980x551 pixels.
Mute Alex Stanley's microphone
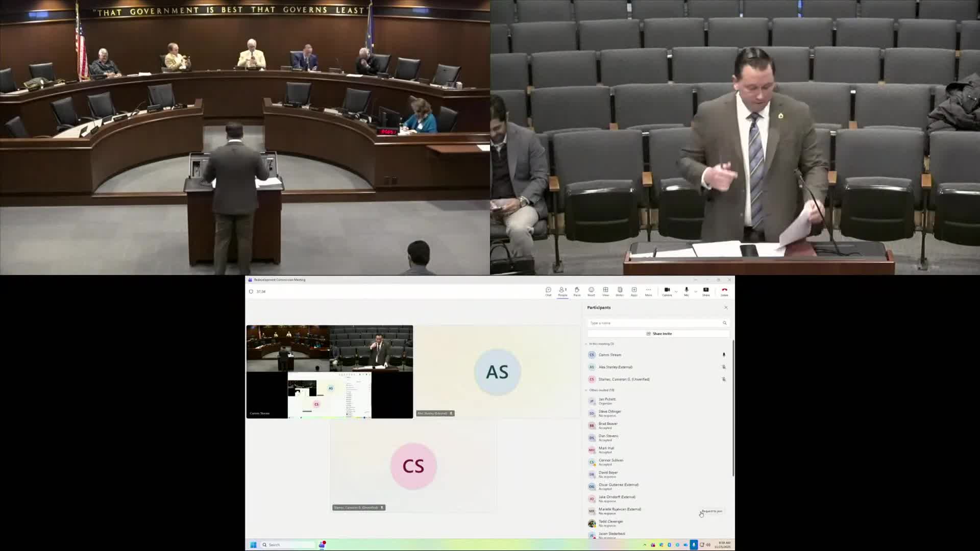point(724,367)
